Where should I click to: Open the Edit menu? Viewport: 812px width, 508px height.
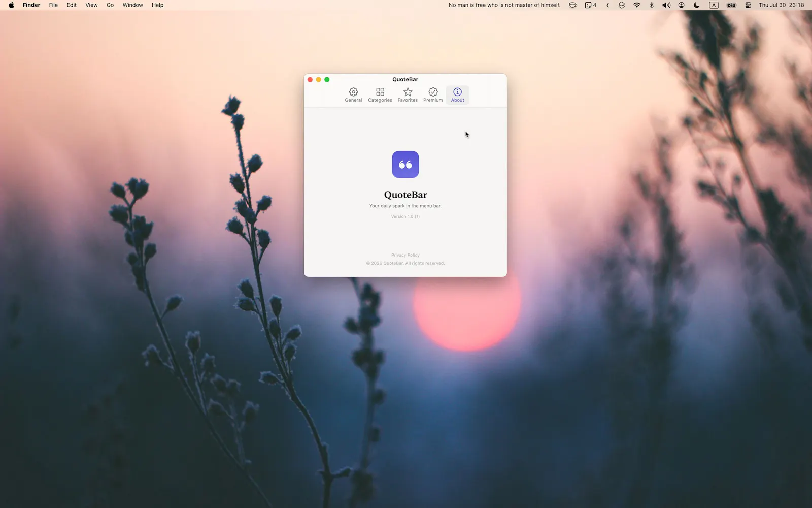tap(72, 5)
